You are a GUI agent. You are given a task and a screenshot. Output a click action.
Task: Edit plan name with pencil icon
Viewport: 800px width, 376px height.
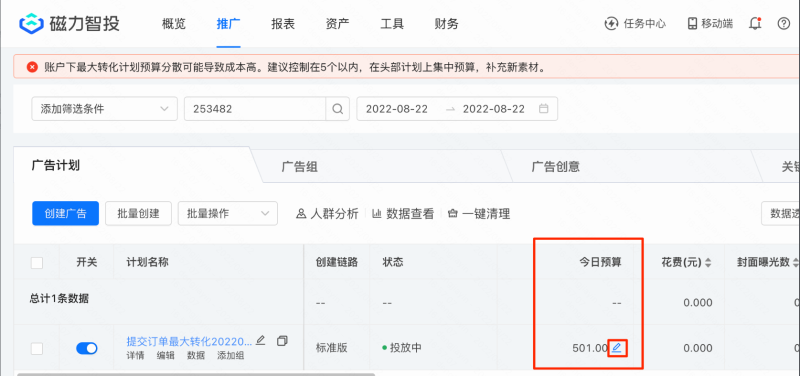[260, 340]
